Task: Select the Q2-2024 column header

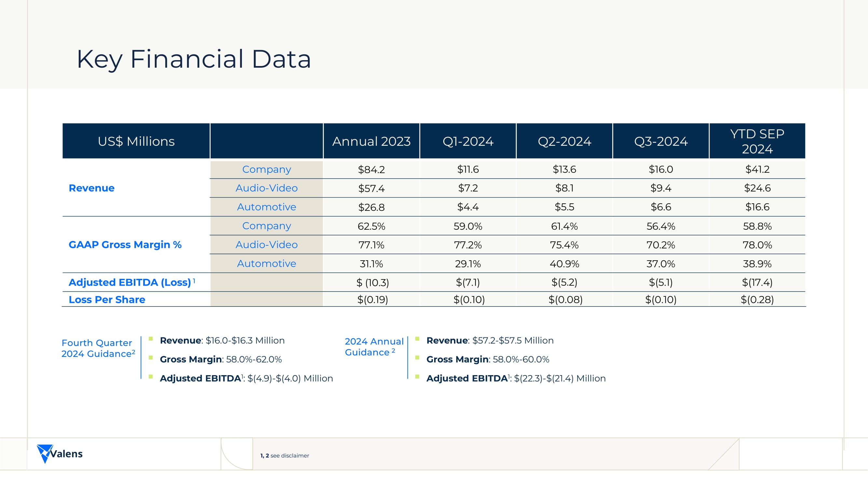Action: point(564,141)
